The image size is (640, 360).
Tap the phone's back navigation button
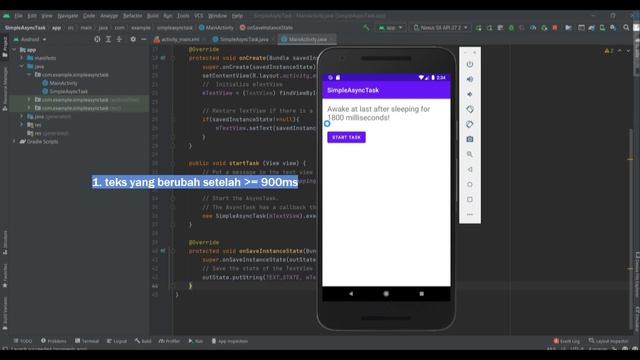pos(351,293)
